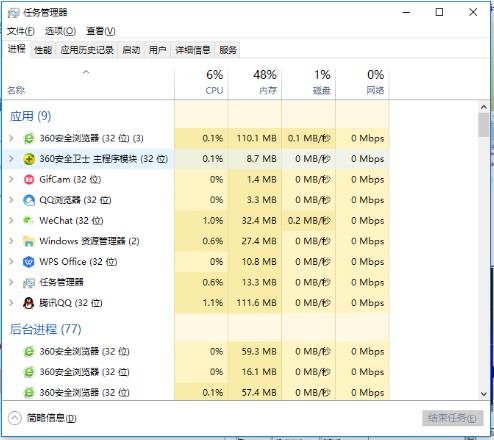Click the 1.1% CPU cell for 腾讯QQ
Viewport: 494px width, 440px height.
click(201, 303)
